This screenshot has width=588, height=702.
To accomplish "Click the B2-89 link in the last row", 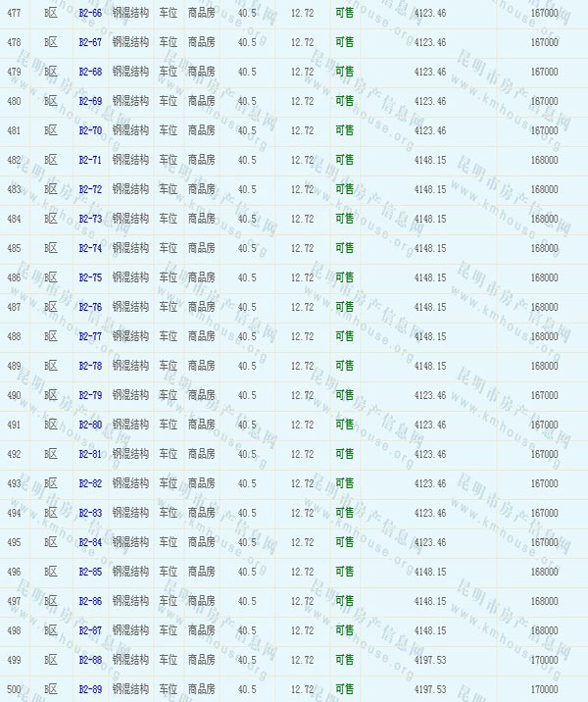I will [x=90, y=690].
